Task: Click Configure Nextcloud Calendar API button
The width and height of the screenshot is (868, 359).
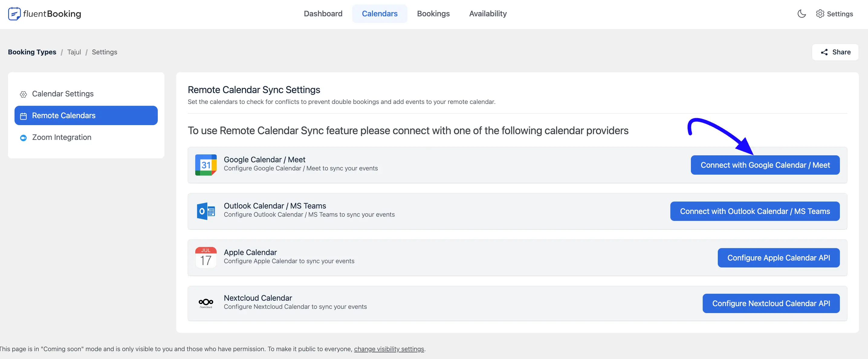Action: 771,303
